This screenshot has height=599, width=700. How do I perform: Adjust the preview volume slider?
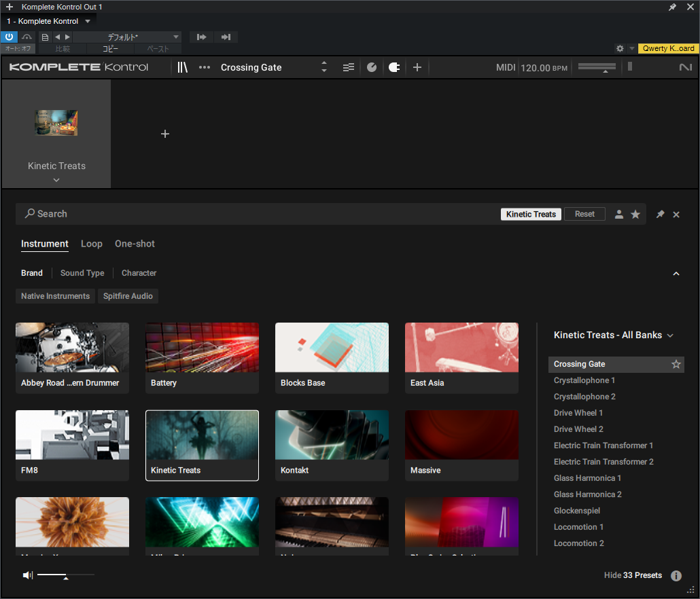pyautogui.click(x=66, y=575)
